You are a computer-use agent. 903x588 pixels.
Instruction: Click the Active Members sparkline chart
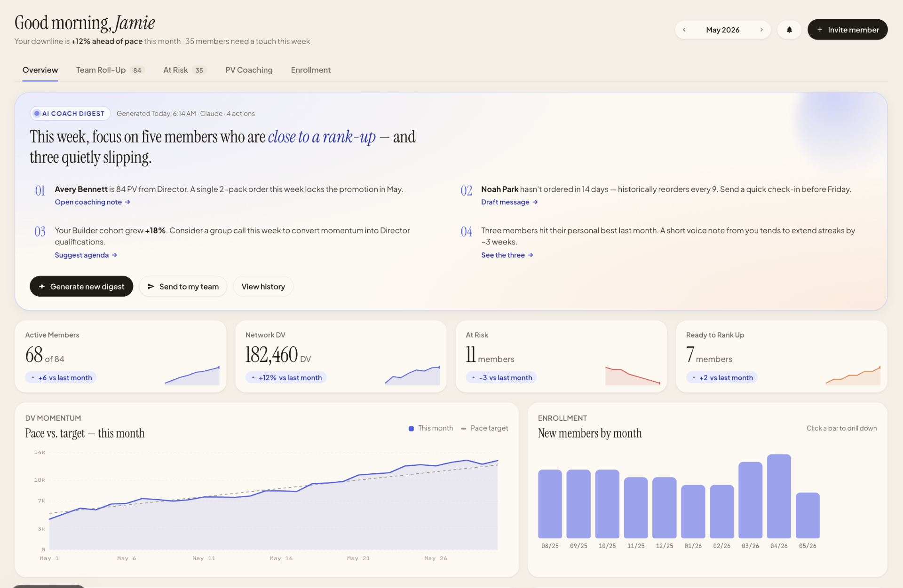coord(192,376)
